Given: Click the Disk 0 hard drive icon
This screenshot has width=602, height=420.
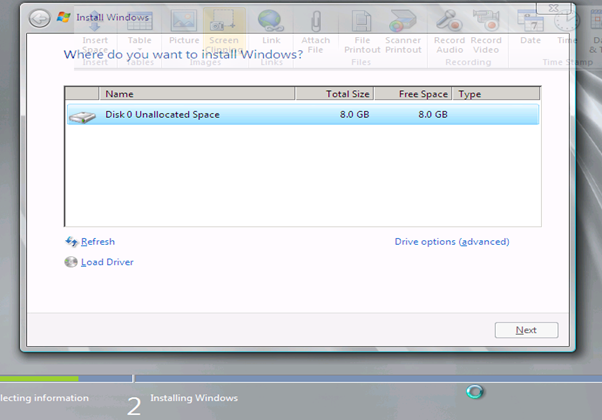Looking at the screenshot, I should coord(82,117).
